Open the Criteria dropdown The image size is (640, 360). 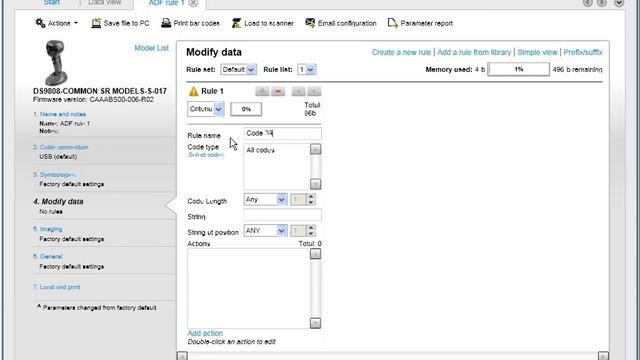tap(206, 109)
